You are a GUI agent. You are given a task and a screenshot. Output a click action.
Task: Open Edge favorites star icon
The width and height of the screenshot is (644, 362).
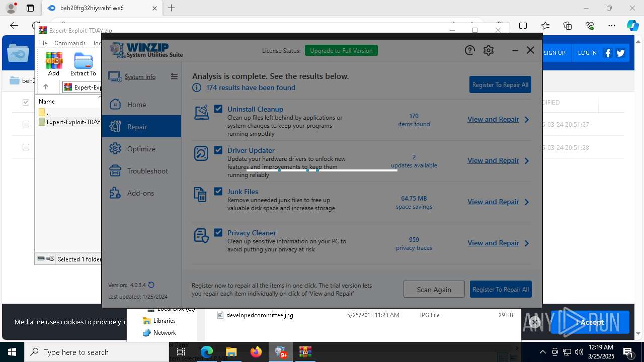coord(545,26)
